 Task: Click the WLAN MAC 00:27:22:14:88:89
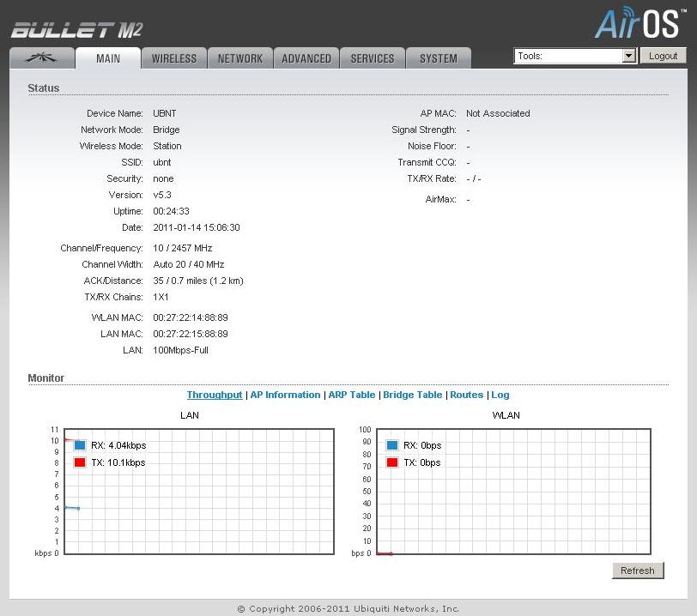coord(191,317)
